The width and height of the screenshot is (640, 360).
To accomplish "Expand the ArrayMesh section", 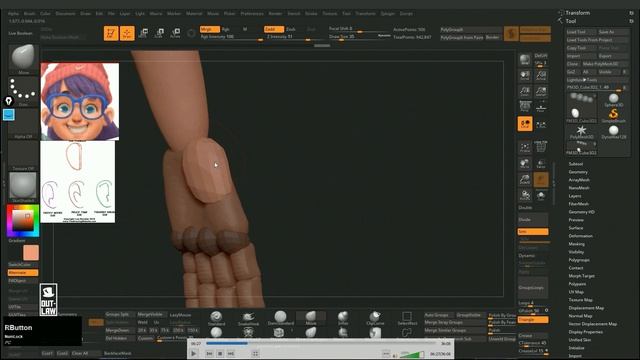I will click(x=579, y=180).
